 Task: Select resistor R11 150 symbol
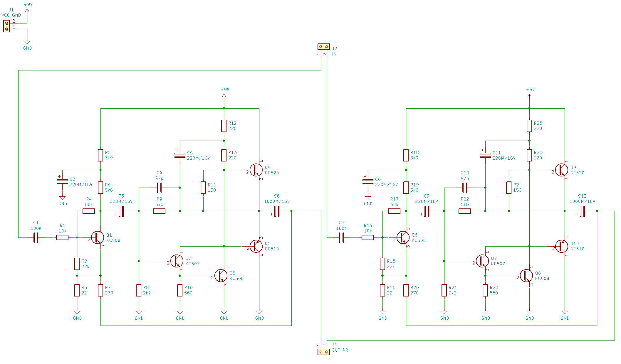tap(203, 188)
